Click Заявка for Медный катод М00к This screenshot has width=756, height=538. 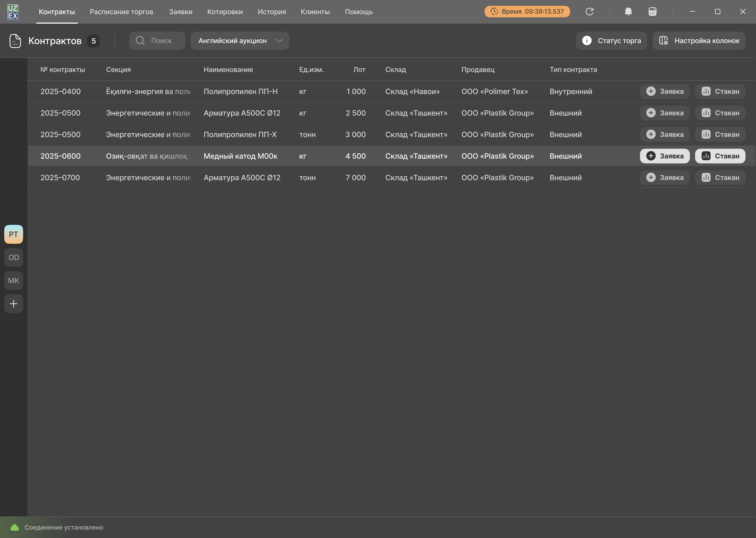point(665,156)
